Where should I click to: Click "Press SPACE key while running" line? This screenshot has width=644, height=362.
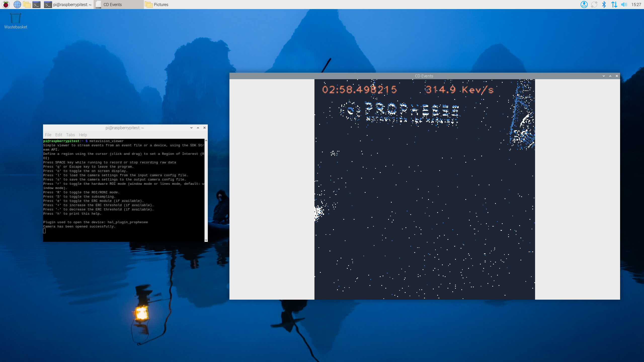click(110, 162)
